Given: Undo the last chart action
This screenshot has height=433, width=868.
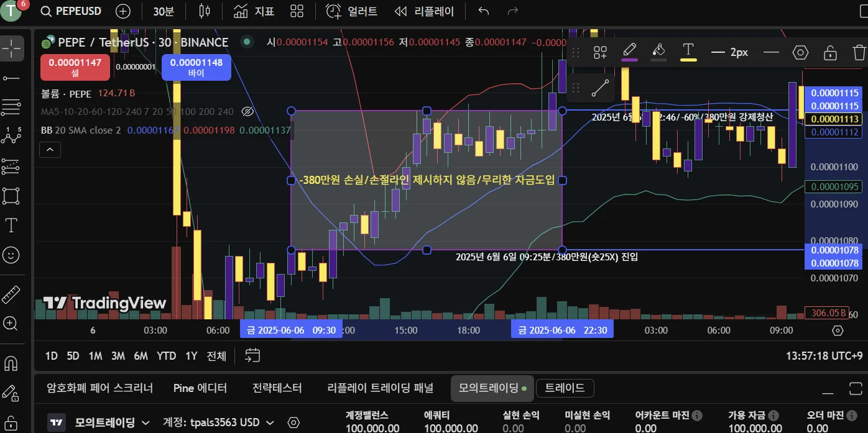Looking at the screenshot, I should tap(484, 11).
